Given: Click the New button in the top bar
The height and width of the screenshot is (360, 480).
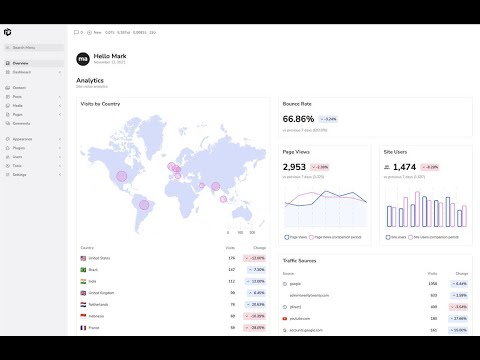Looking at the screenshot, I should [x=94, y=32].
